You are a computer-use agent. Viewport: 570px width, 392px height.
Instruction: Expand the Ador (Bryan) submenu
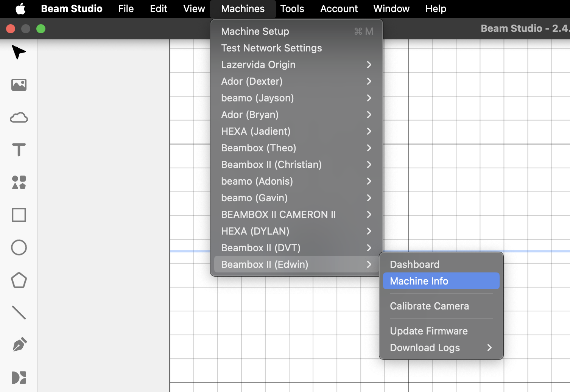pyautogui.click(x=297, y=115)
